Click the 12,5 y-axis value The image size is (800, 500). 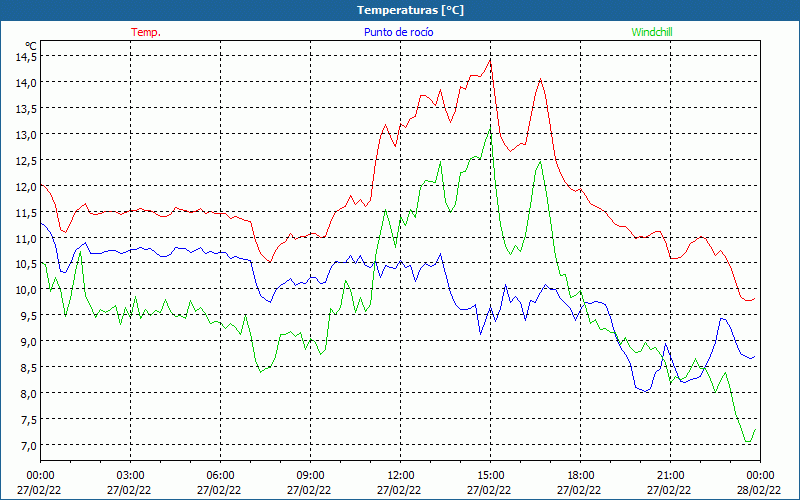pos(26,161)
